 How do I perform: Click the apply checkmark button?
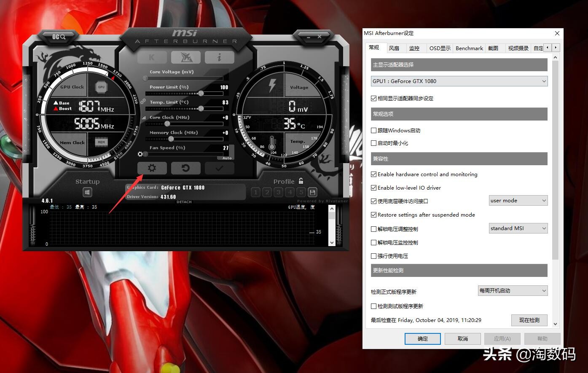[219, 168]
